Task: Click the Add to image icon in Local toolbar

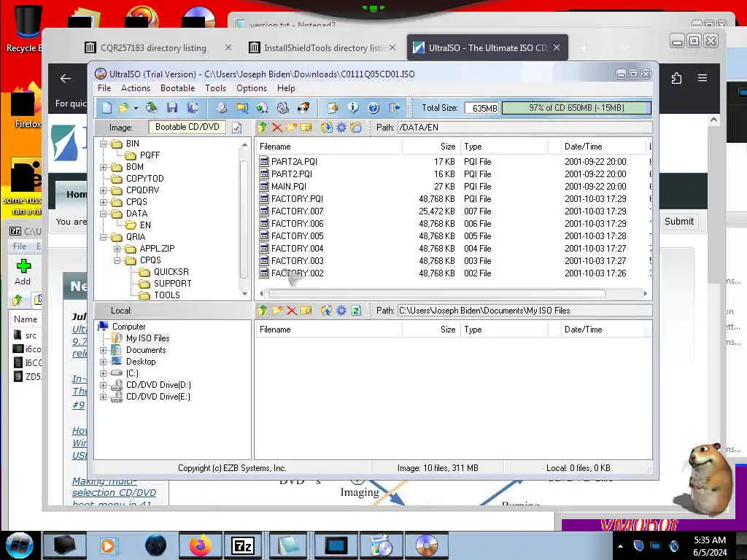Action: 327,311
